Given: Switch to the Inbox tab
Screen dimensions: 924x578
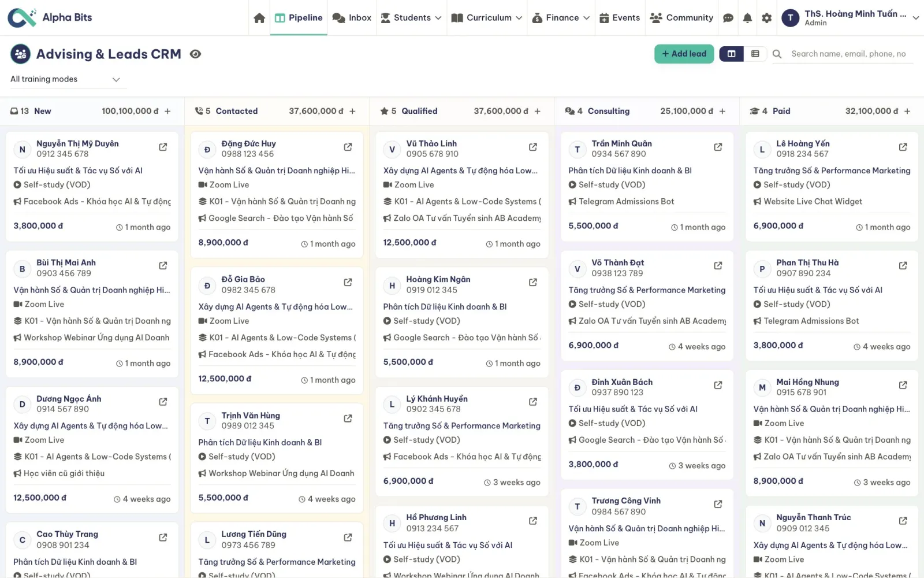Looking at the screenshot, I should click(352, 18).
